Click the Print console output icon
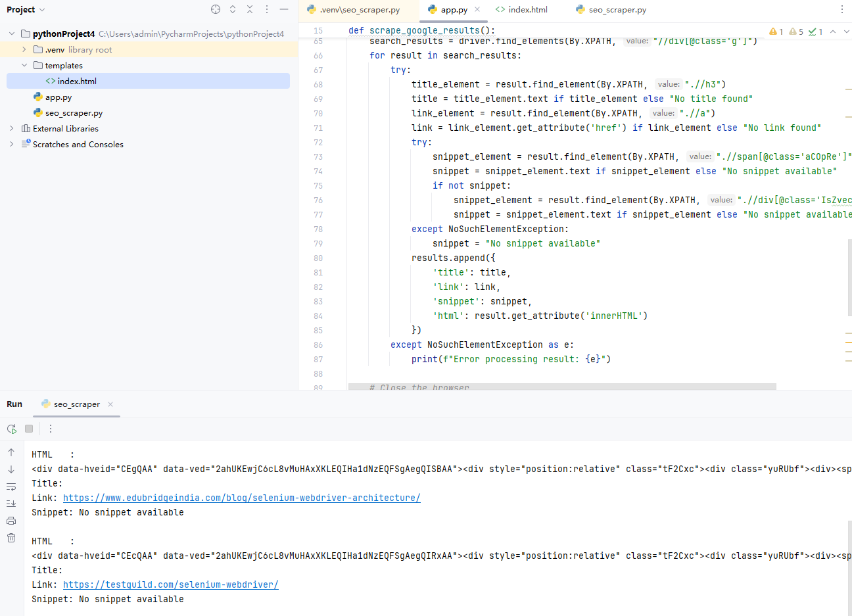This screenshot has width=852, height=616. click(x=11, y=521)
